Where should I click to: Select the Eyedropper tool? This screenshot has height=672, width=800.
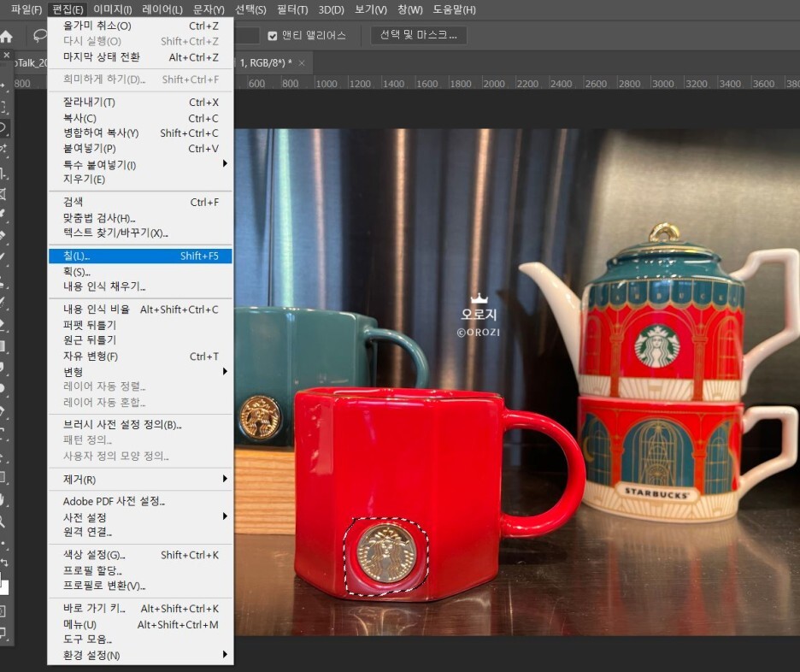click(3, 215)
